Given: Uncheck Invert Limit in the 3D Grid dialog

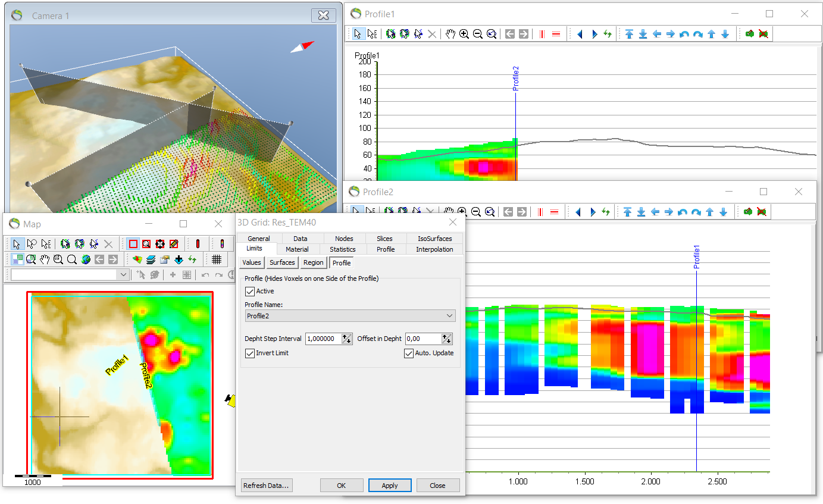Looking at the screenshot, I should tap(250, 353).
